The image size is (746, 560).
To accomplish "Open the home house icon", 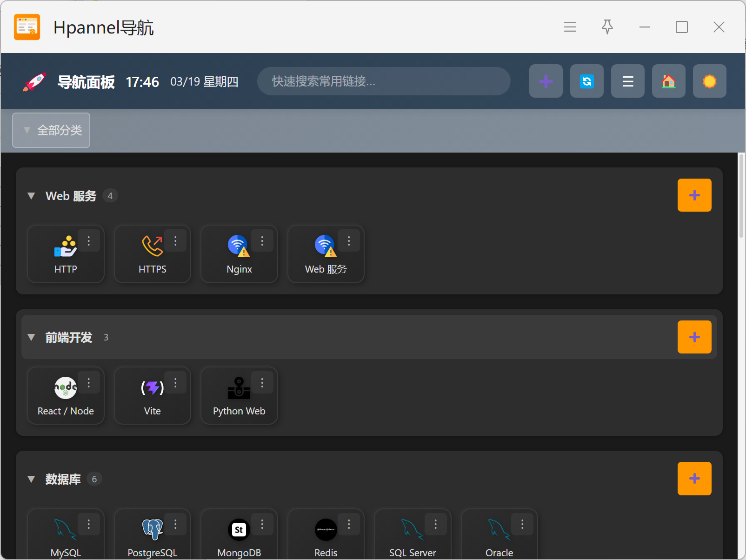I will coord(668,81).
